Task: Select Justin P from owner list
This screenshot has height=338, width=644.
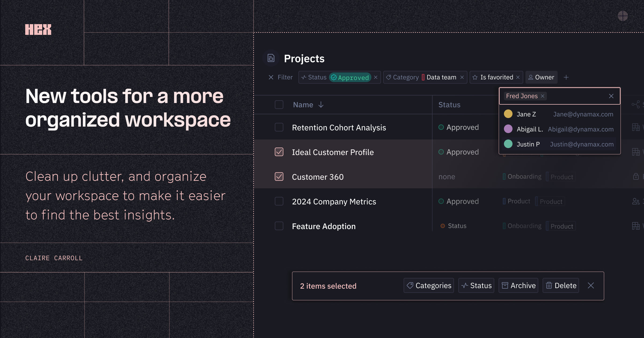Action: point(560,144)
